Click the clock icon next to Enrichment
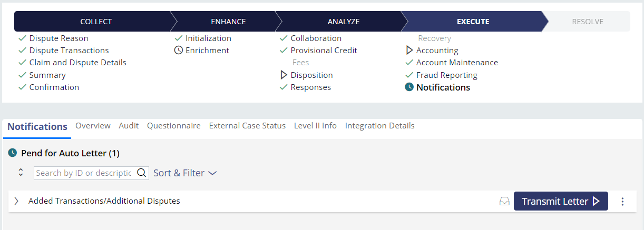 (179, 51)
